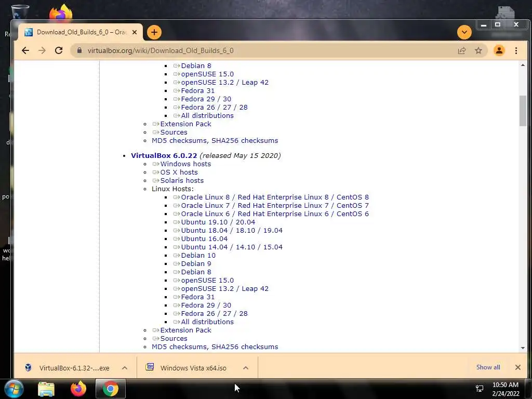
Task: Open the tab search dropdown arrow
Action: click(x=464, y=32)
